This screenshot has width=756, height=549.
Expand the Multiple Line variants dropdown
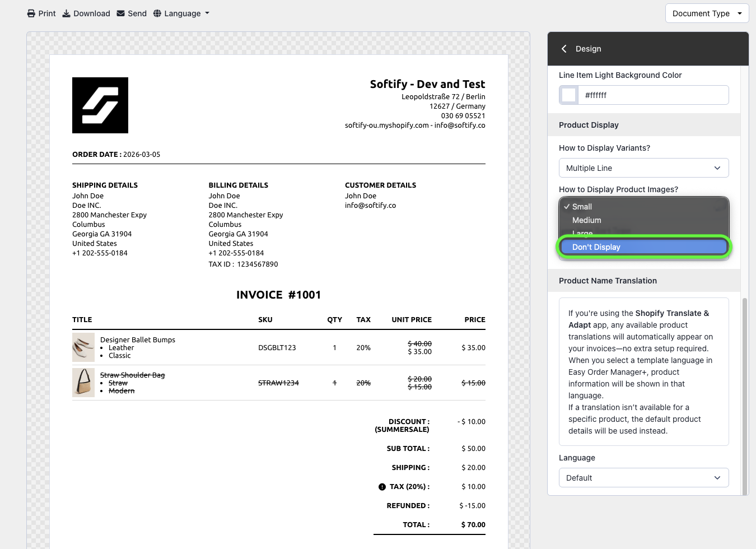pos(643,168)
